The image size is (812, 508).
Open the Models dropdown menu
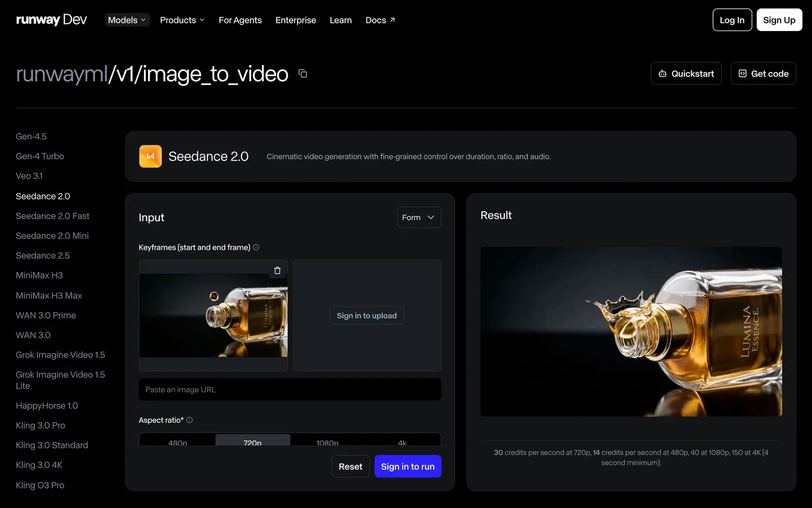tap(127, 20)
